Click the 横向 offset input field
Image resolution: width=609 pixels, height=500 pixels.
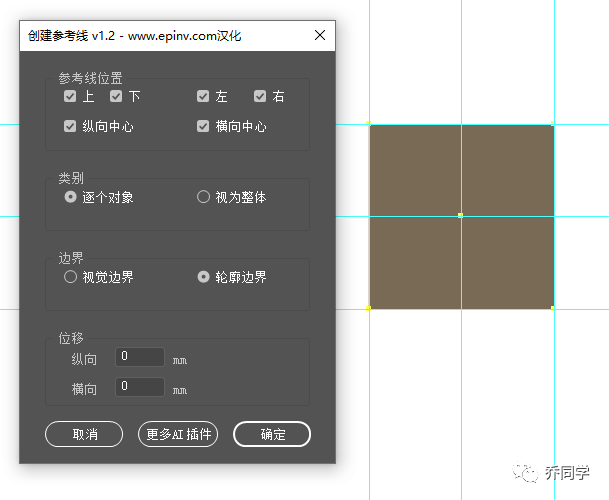click(x=140, y=387)
